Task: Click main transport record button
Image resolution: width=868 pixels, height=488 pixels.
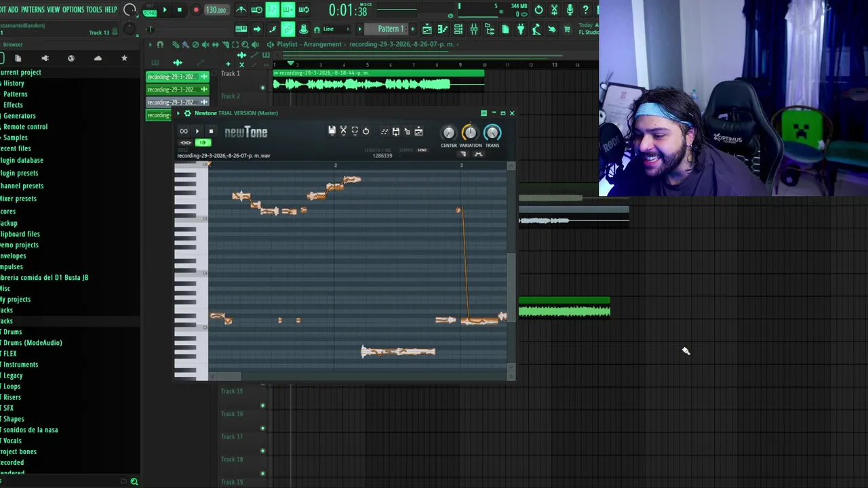Action: 196,10
